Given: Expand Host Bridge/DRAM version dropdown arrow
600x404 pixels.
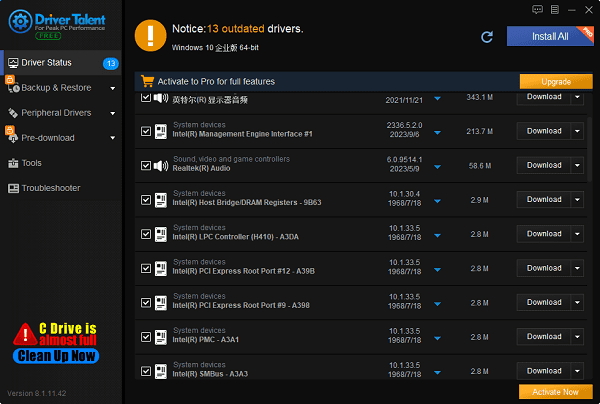Looking at the screenshot, I should [437, 201].
